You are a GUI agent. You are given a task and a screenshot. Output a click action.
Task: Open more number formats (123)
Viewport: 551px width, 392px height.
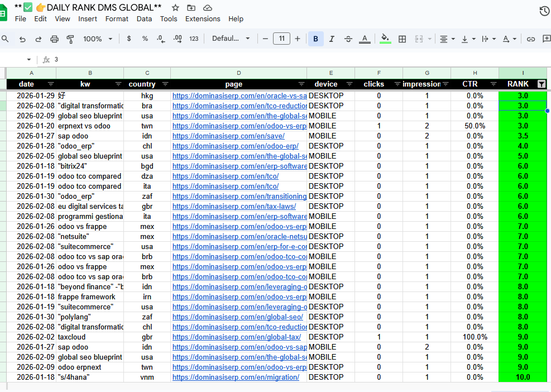point(194,39)
